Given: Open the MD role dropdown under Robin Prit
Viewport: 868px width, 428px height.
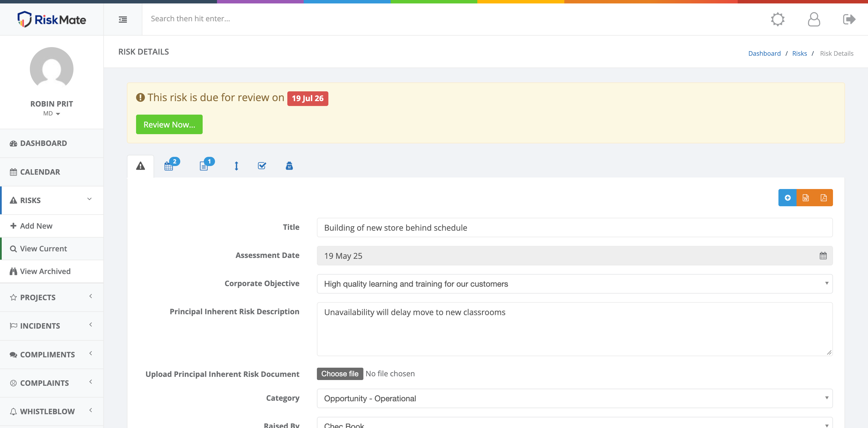Looking at the screenshot, I should point(52,114).
